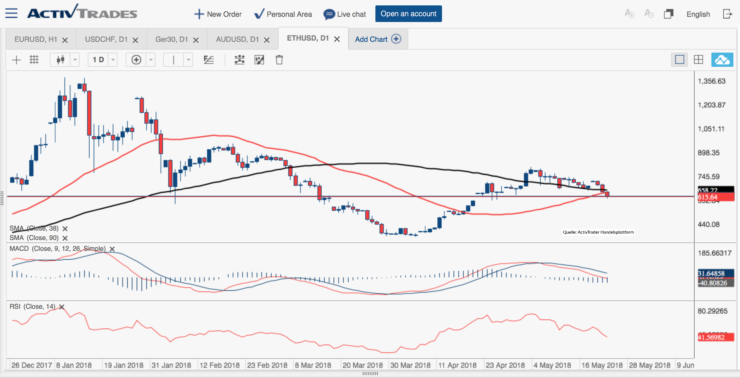This screenshot has height=378, width=740.
Task: Click the left panel expand grip
Action: tap(2, 197)
